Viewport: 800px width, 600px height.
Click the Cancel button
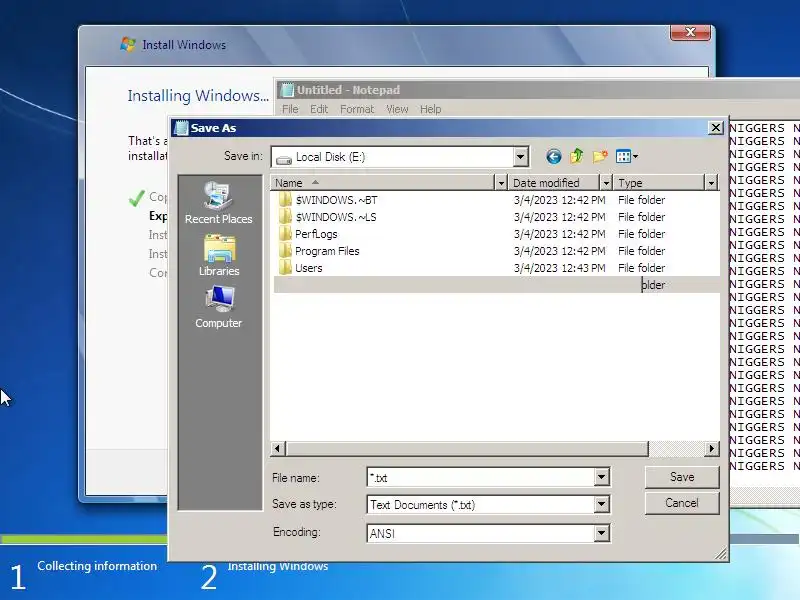(682, 503)
